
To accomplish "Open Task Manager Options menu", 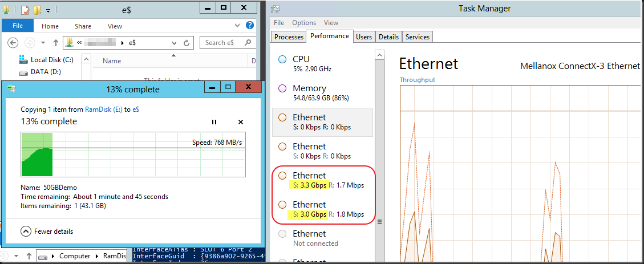I will click(304, 23).
